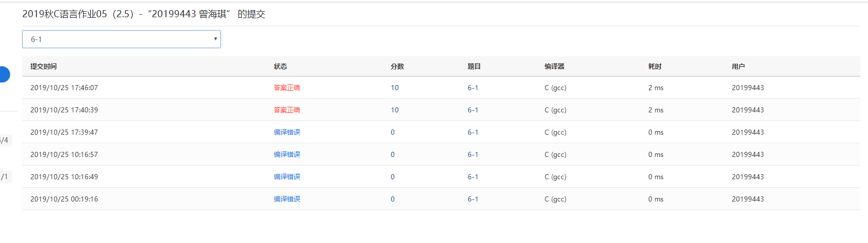View 编译错误 details for 00:19:16 submission
Screen dimensions: 868x243
tap(286, 199)
